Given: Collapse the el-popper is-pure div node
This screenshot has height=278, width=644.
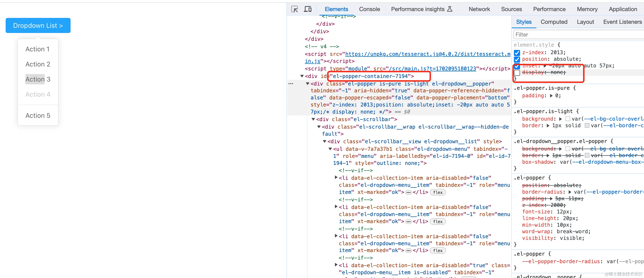Looking at the screenshot, I should point(307,84).
